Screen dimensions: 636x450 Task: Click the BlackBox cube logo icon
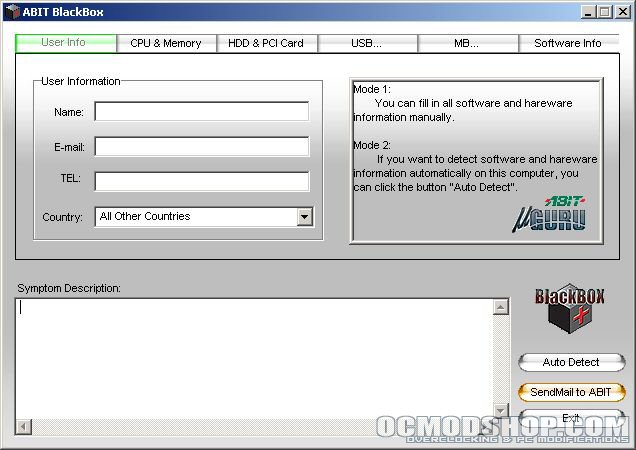[x=570, y=309]
